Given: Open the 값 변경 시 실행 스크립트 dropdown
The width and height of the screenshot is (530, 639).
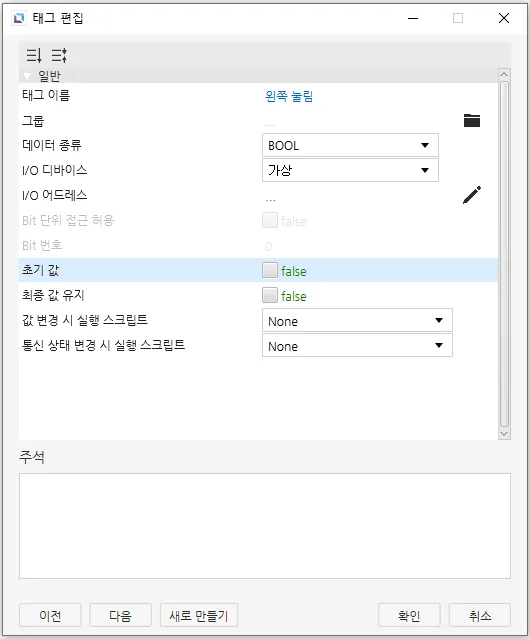Looking at the screenshot, I should pyautogui.click(x=357, y=320).
